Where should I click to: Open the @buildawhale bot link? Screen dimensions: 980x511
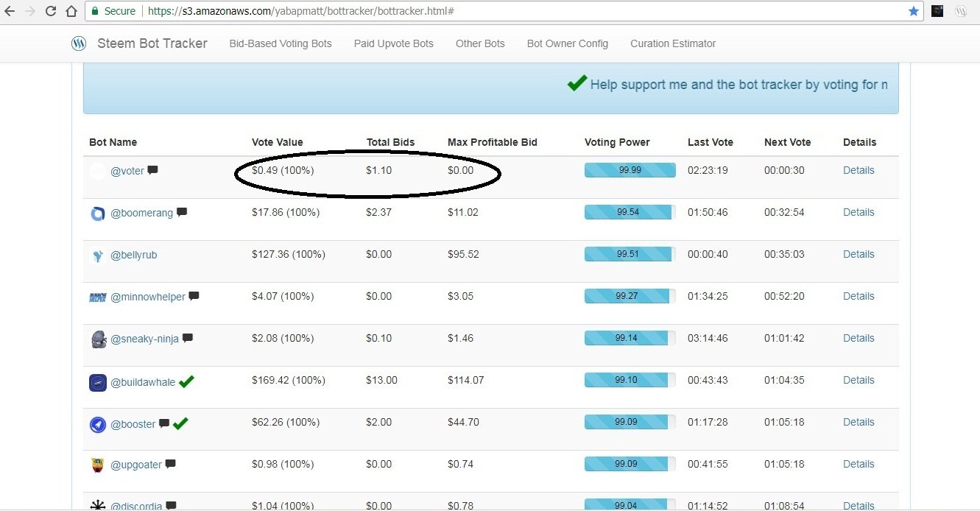pyautogui.click(x=143, y=381)
